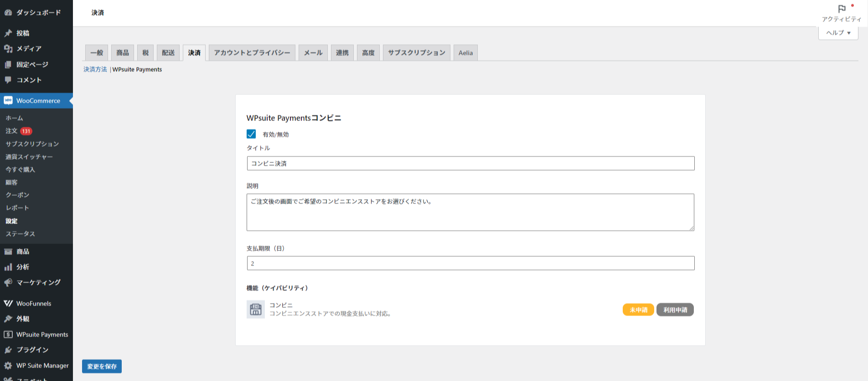Click the 変更を保存 button
The height and width of the screenshot is (381, 868).
pyautogui.click(x=102, y=366)
